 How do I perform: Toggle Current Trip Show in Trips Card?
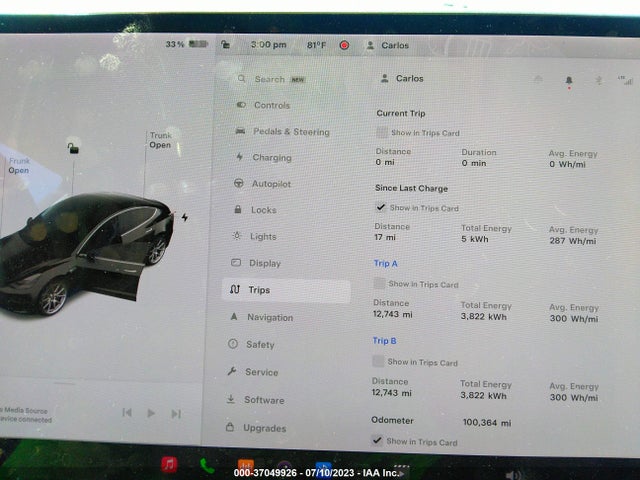click(382, 132)
